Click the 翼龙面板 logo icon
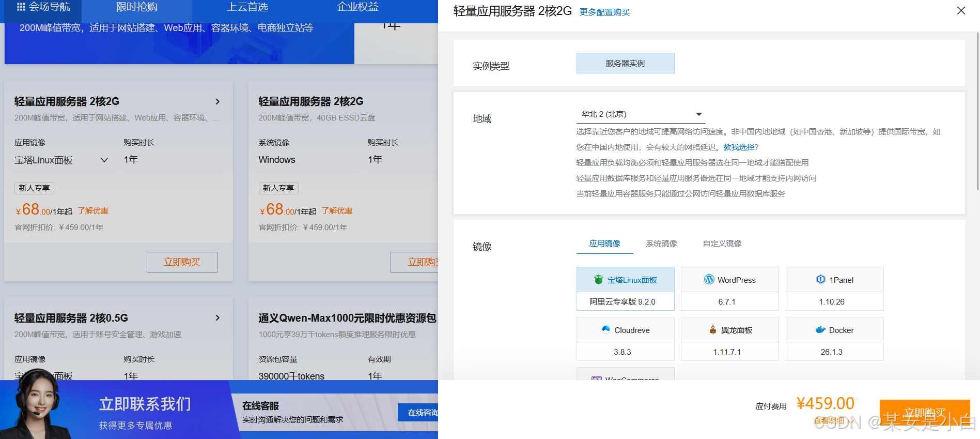Image resolution: width=980 pixels, height=439 pixels. pyautogui.click(x=713, y=330)
